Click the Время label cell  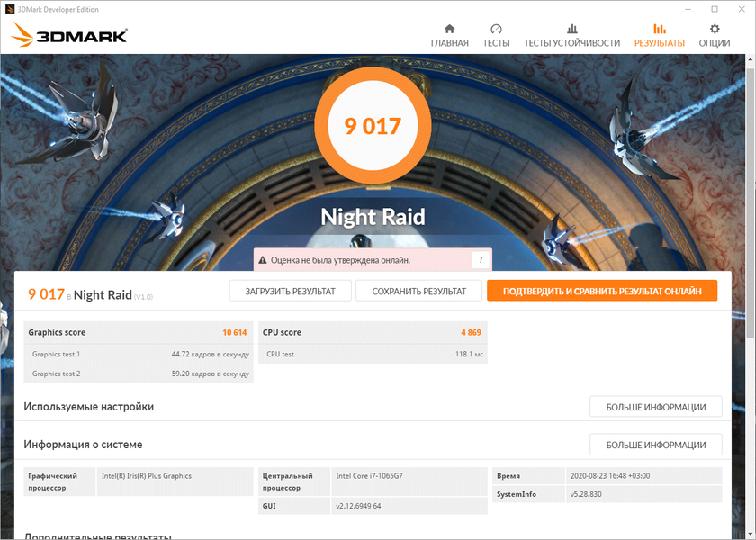(528, 476)
